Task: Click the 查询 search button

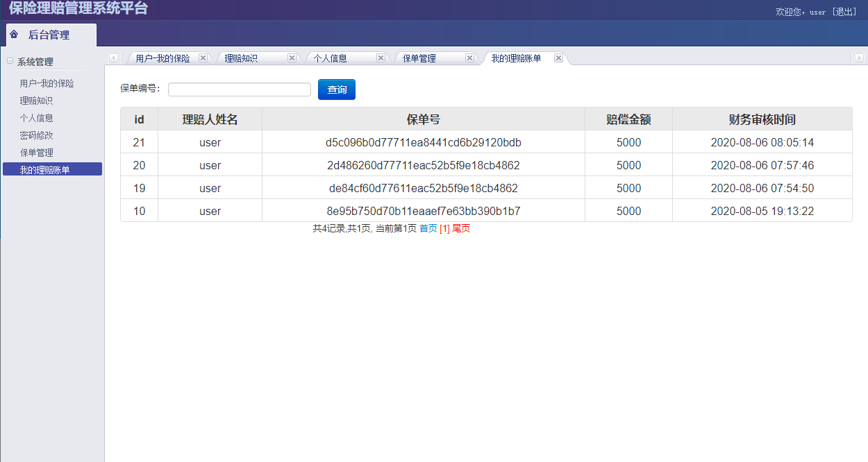Action: tap(337, 89)
